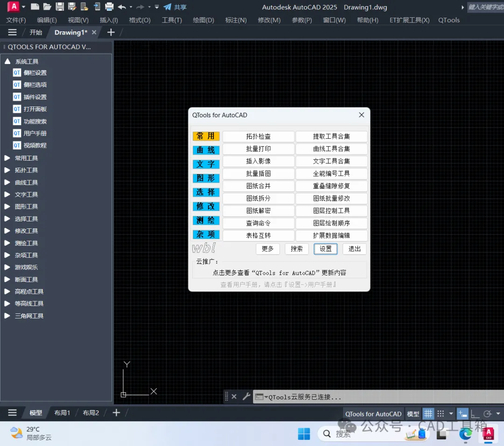Viewport: 504px width, 446px height.
Task: Click QT icon beside 视频教程
Action: click(x=17, y=145)
